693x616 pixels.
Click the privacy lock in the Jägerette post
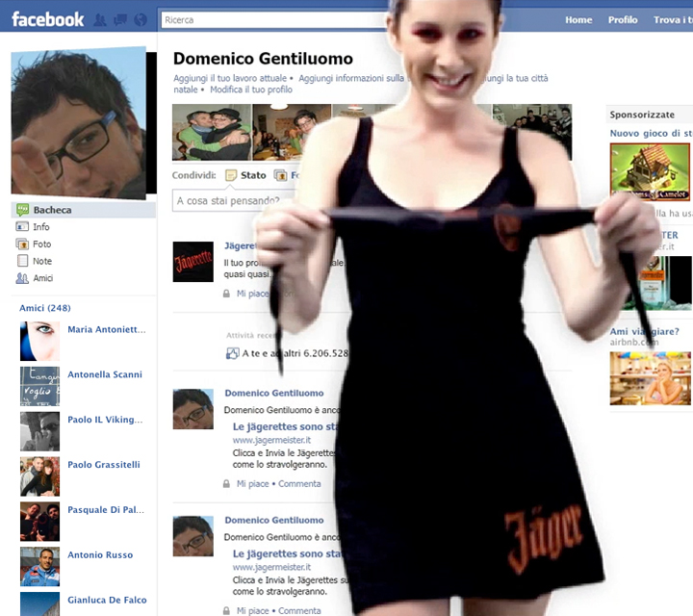226,294
